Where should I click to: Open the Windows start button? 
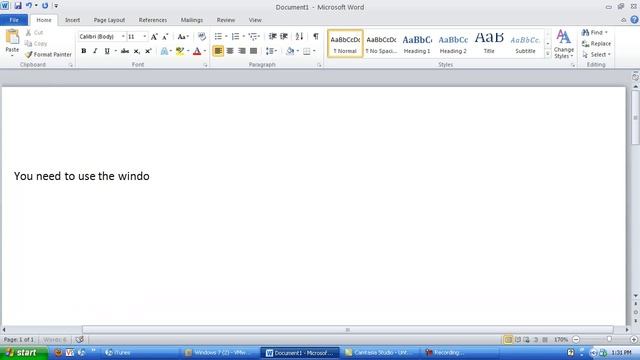[24, 353]
